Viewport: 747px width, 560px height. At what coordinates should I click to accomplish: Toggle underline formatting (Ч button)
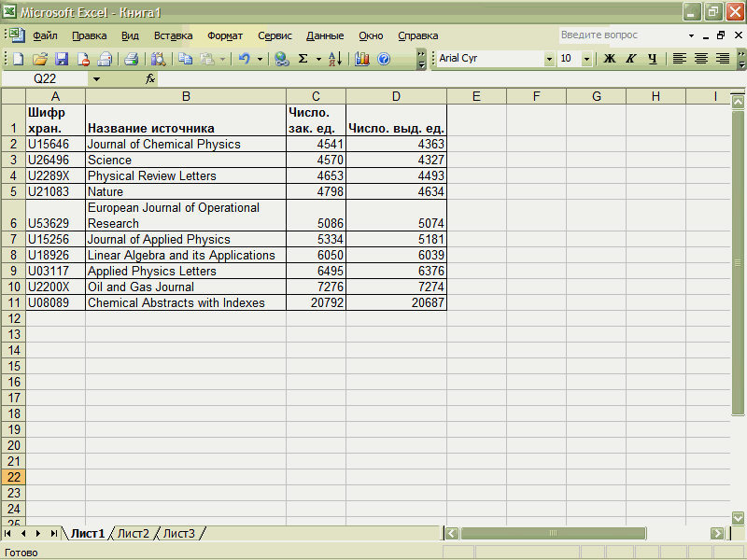point(653,59)
